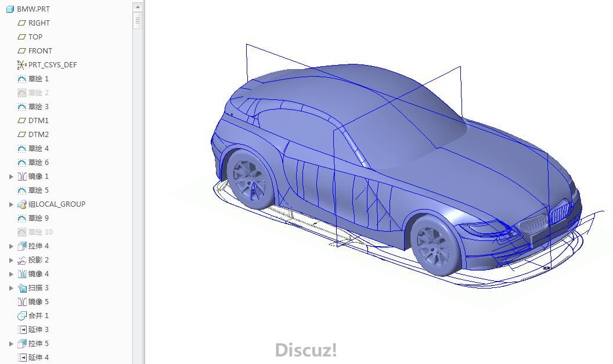Expand the 镜像 1 tree node

12,176
